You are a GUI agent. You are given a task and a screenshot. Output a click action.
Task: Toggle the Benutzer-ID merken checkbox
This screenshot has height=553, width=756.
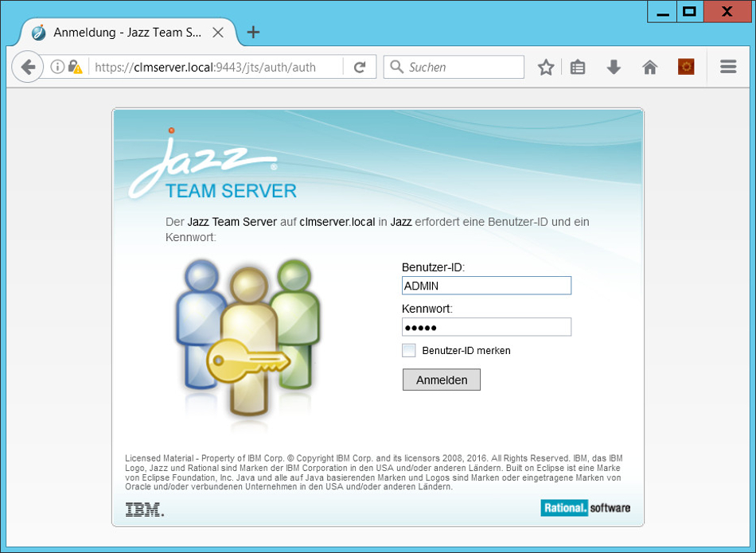409,351
